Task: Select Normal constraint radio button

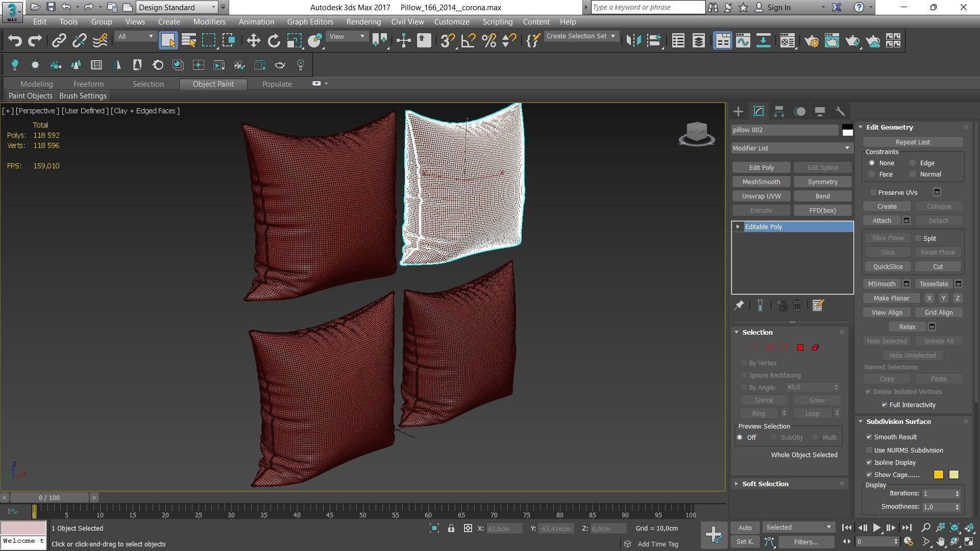Action: [913, 174]
